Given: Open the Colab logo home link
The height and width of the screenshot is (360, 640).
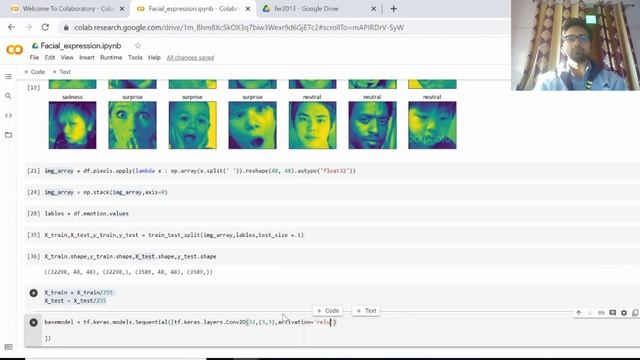Looking at the screenshot, I should [15, 50].
